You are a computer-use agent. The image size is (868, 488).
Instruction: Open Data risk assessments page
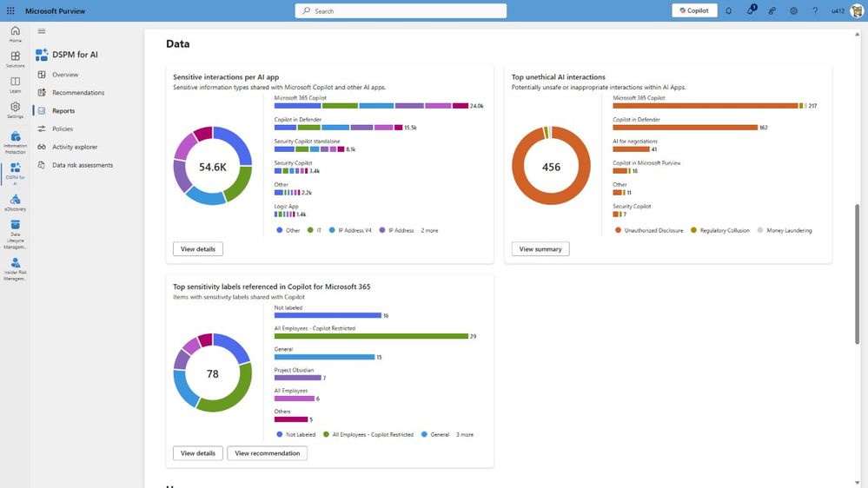(x=83, y=165)
